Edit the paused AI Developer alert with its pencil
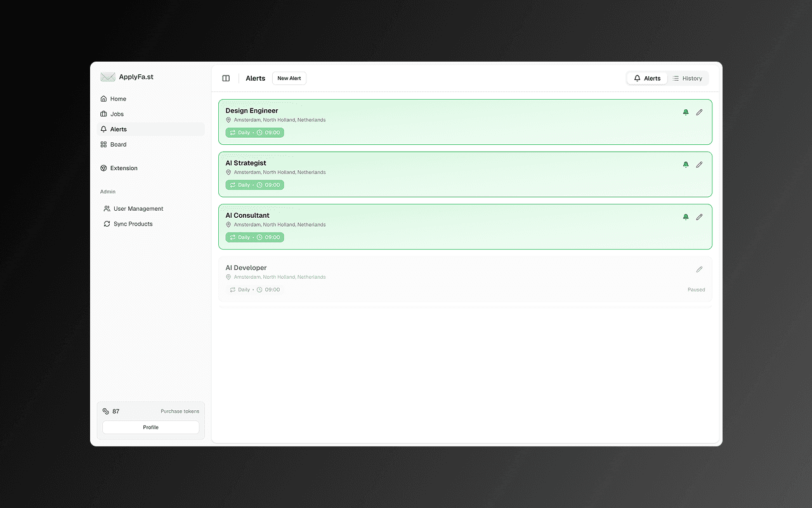The height and width of the screenshot is (508, 812). click(699, 269)
